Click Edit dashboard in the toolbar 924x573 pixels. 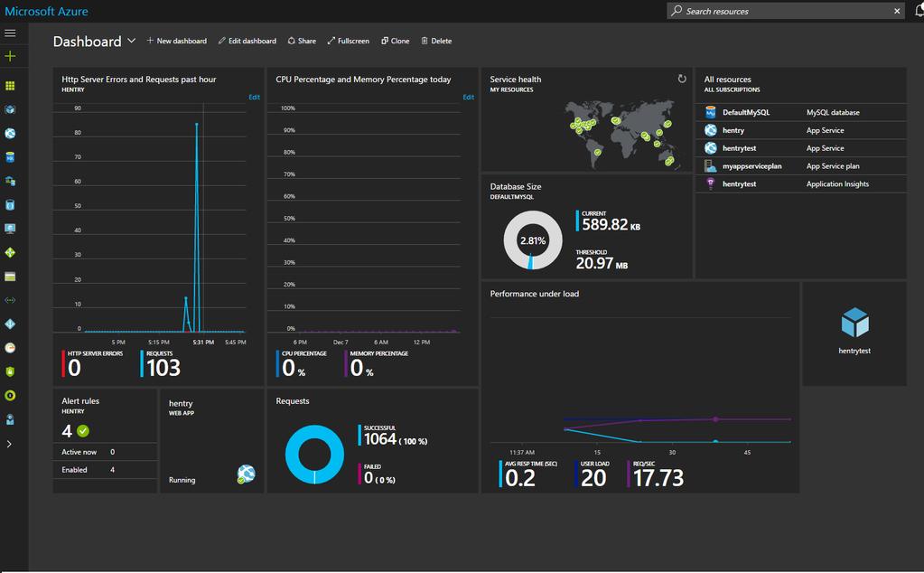tap(247, 41)
